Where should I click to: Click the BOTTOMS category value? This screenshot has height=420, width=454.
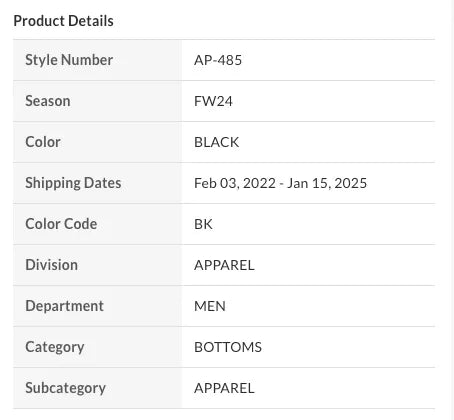pyautogui.click(x=228, y=347)
